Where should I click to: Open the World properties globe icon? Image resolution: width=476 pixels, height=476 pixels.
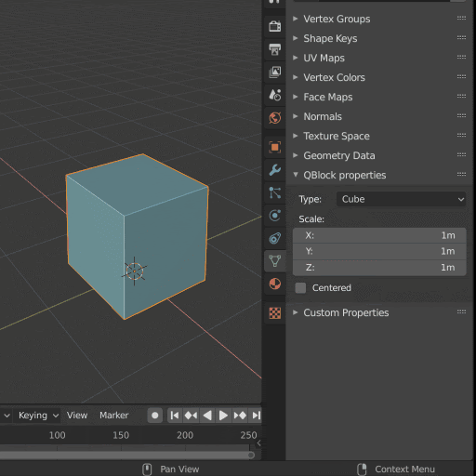275,118
